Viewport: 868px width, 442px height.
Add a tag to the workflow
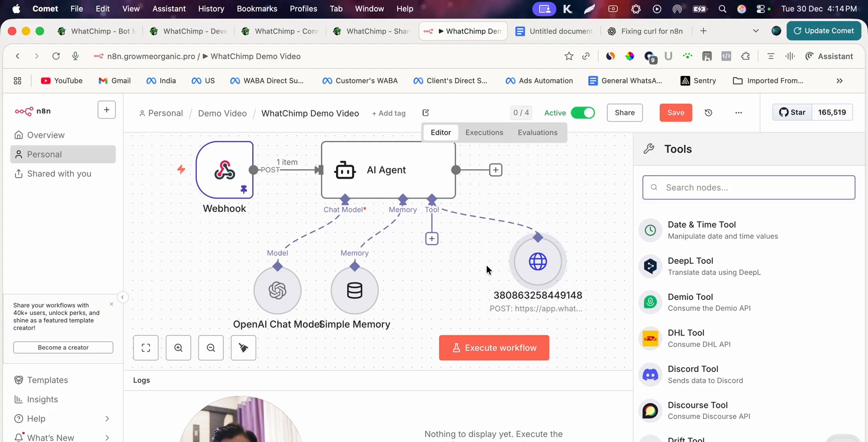(388, 114)
